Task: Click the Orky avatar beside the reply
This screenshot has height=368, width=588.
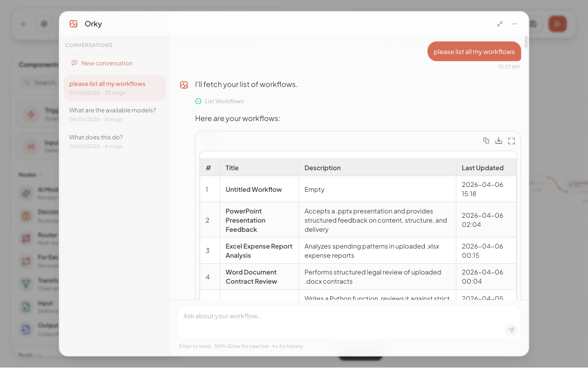Action: 184,85
